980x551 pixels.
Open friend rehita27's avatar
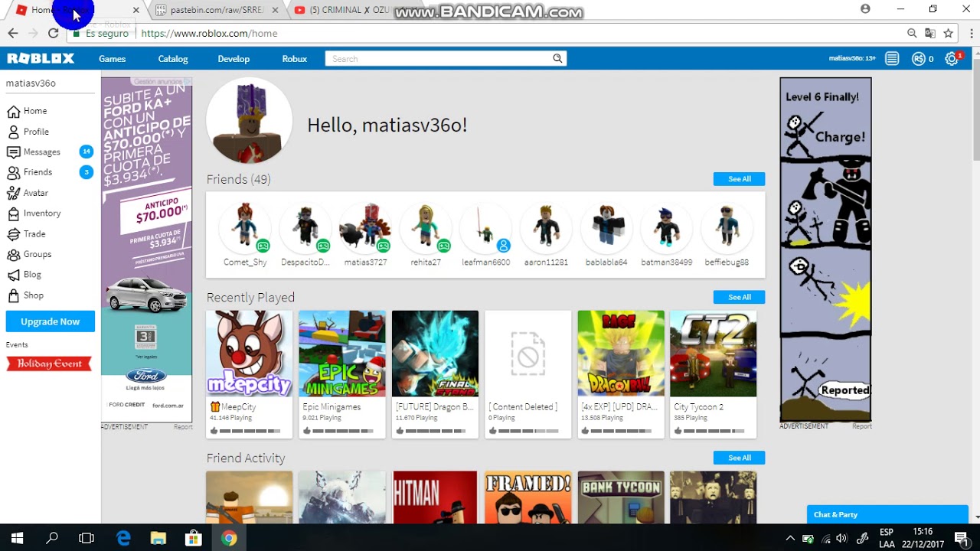426,227
